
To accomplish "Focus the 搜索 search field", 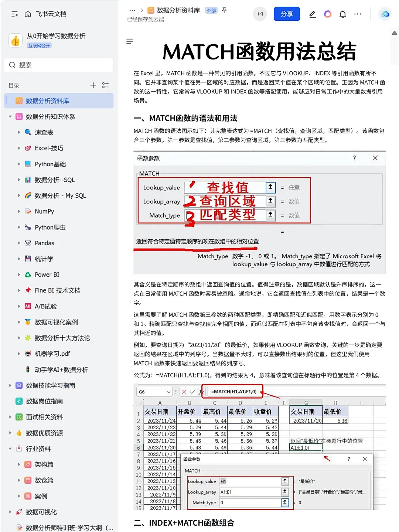I will tap(59, 65).
